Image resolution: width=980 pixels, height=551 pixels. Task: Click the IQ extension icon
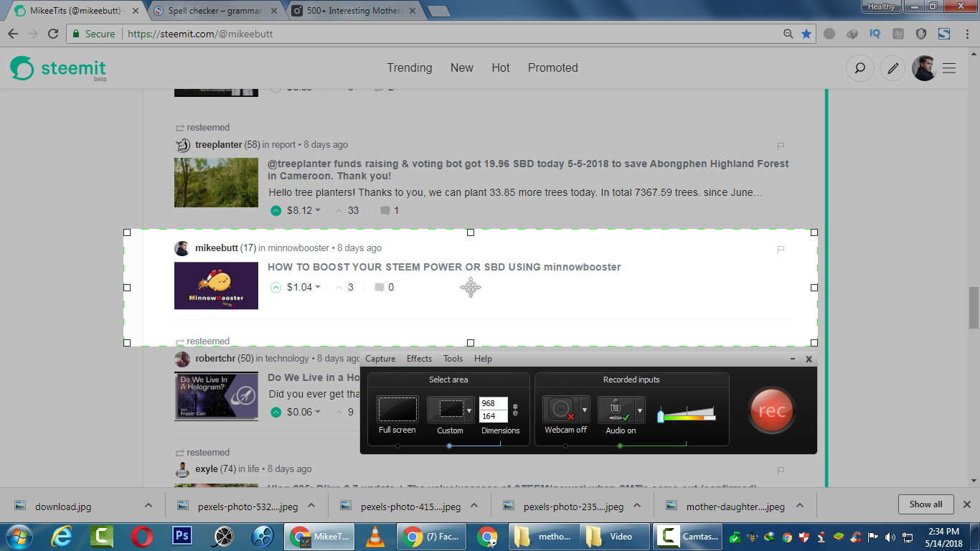tap(875, 34)
